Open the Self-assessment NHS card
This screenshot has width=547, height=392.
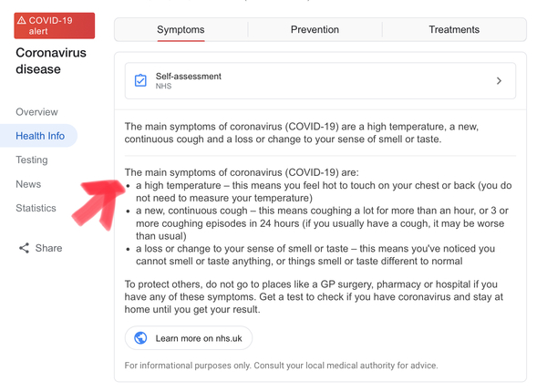(x=320, y=81)
